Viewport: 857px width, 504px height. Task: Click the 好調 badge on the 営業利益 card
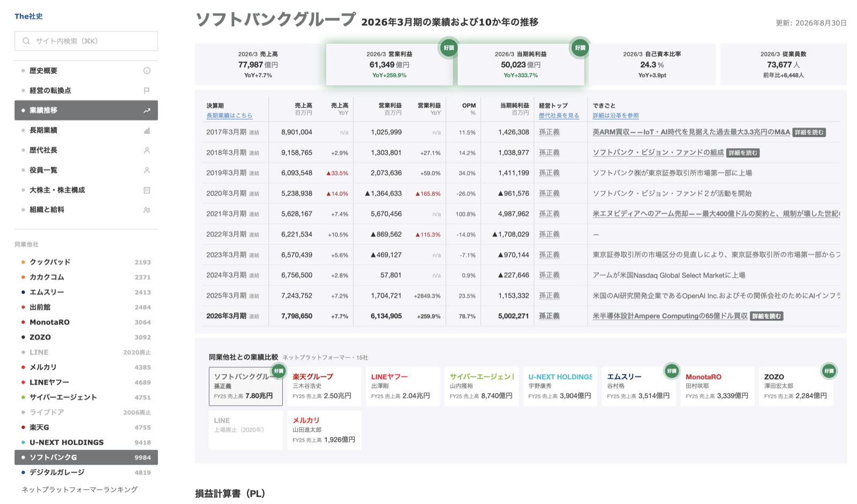click(x=448, y=48)
